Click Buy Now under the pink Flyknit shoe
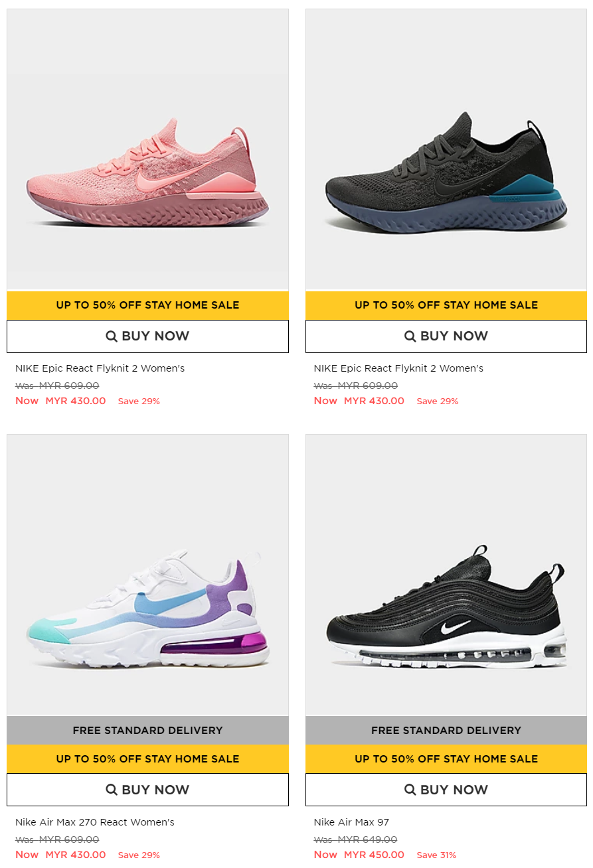The image size is (593, 868). click(x=147, y=336)
